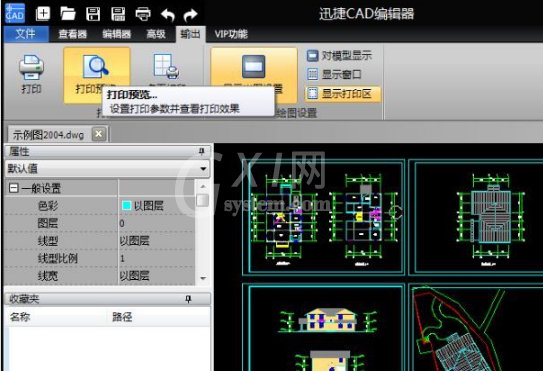Pin the 收藏夹 panel
The width and height of the screenshot is (543, 371).
[x=188, y=299]
